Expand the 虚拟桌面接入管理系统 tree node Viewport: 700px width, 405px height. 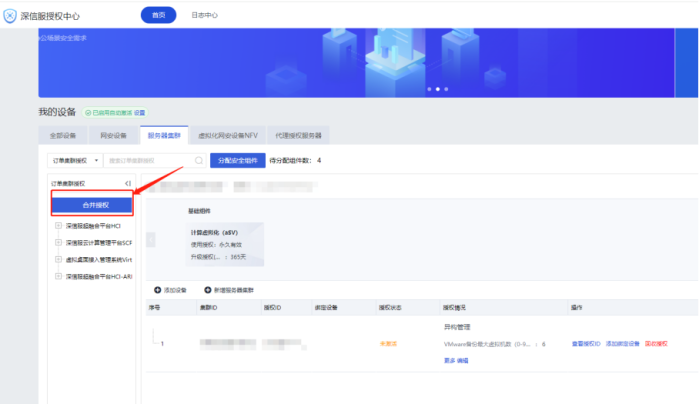[x=58, y=258]
